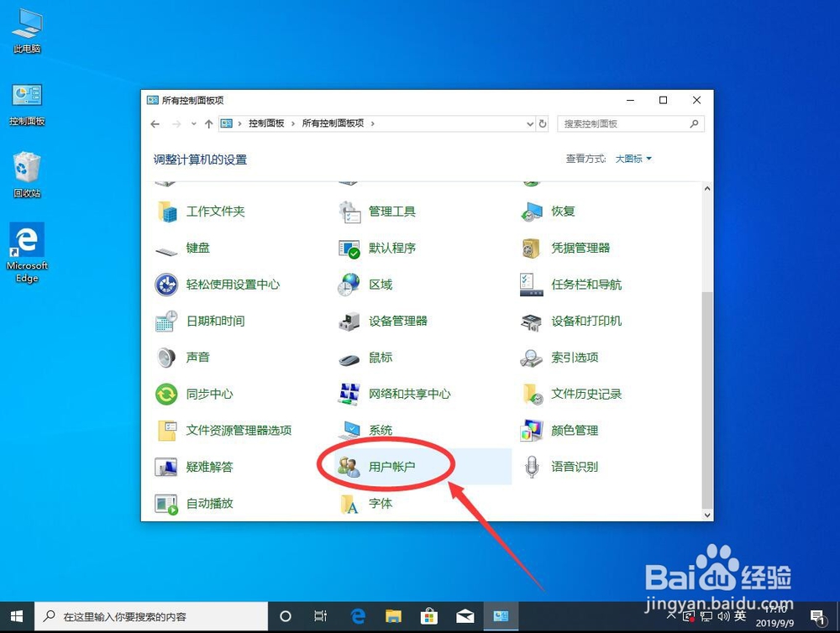This screenshot has width=840, height=633.
Task: Open Cortana circle on taskbar
Action: pyautogui.click(x=286, y=616)
